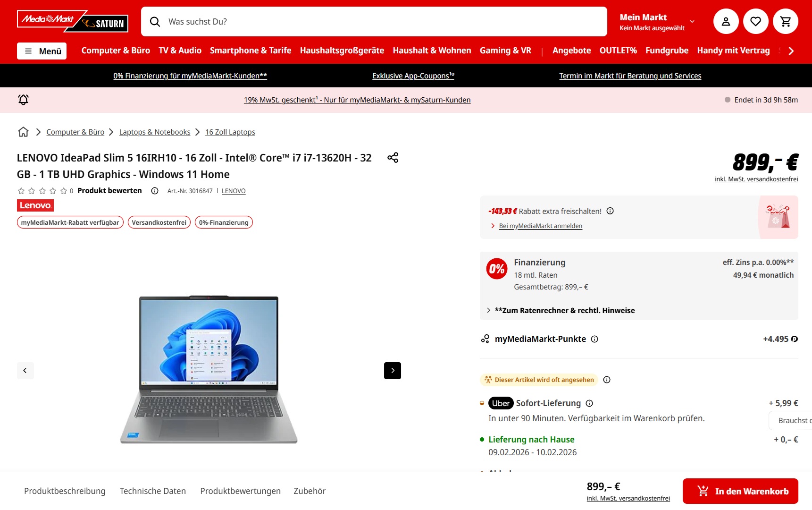Add laptop via In den Warenkorb
Screen dimensions: 812x510
pyautogui.click(x=740, y=491)
